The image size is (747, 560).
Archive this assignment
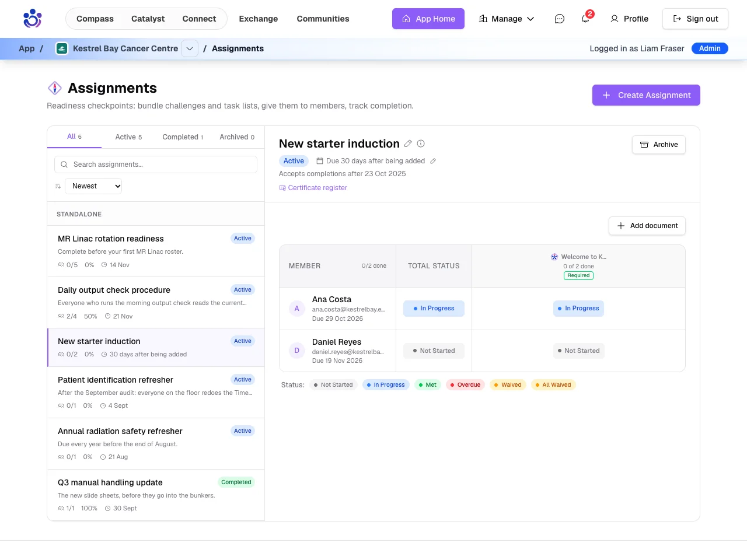click(x=659, y=145)
